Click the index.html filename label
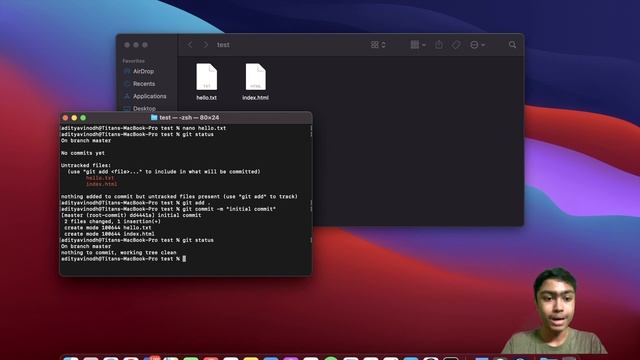The image size is (640, 360). [256, 98]
